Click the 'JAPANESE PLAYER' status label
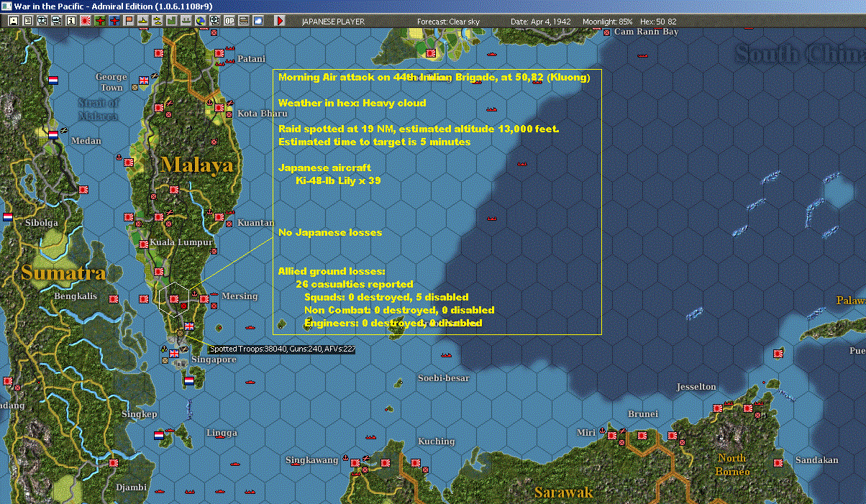Viewport: 866px width, 504px height. (x=333, y=22)
